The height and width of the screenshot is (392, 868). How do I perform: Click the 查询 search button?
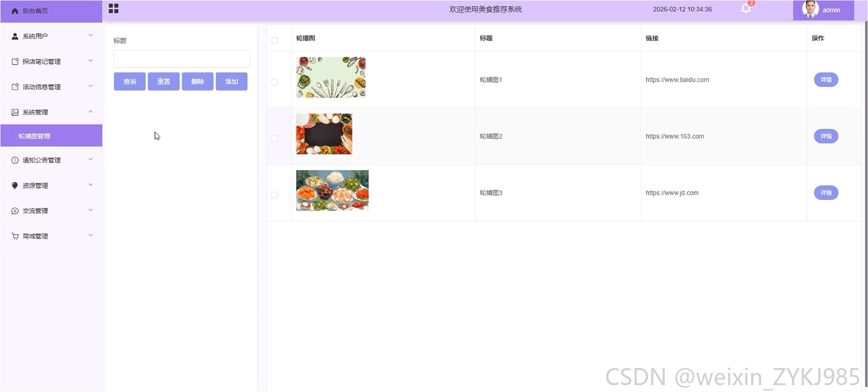(130, 82)
